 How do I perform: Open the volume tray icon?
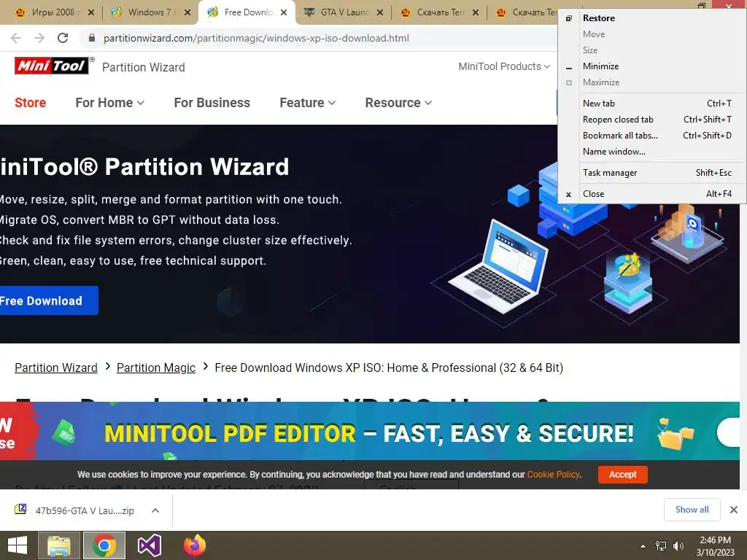678,546
